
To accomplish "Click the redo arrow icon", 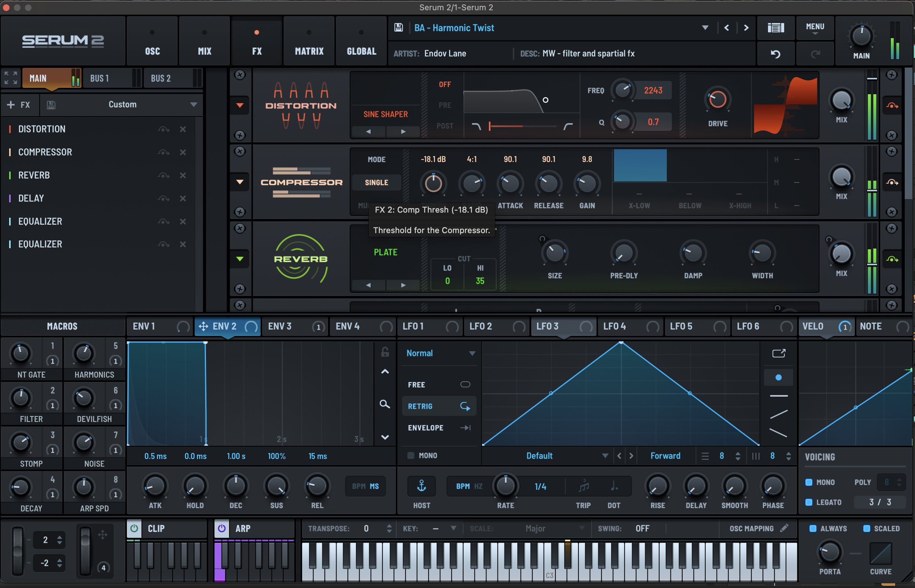I will [815, 54].
